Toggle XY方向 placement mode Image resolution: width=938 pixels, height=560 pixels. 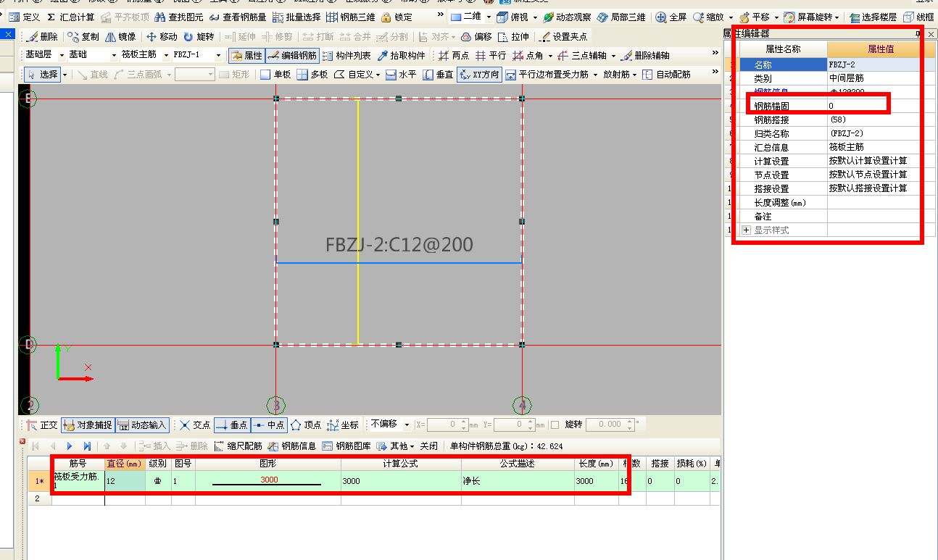[x=479, y=74]
